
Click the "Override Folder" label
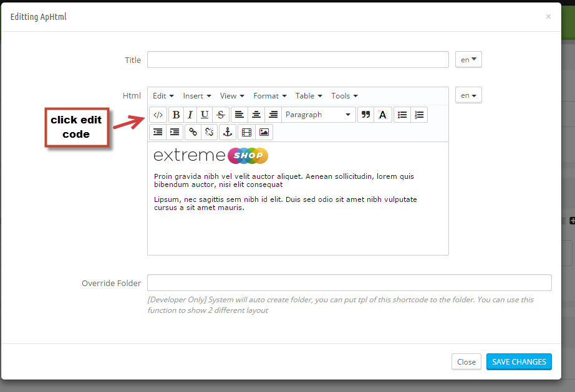111,283
